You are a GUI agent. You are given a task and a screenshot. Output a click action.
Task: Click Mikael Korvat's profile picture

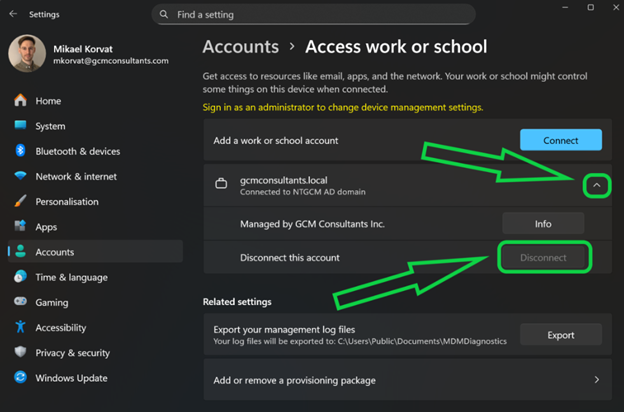[x=27, y=53]
